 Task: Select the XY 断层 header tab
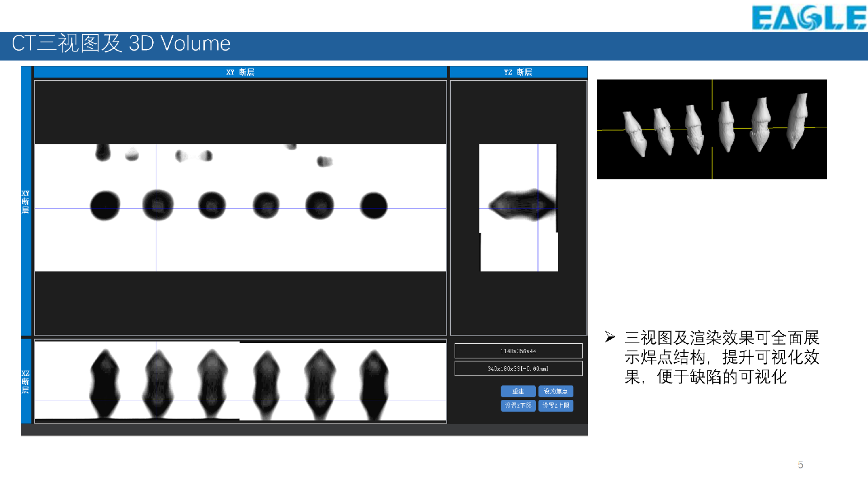coord(240,72)
